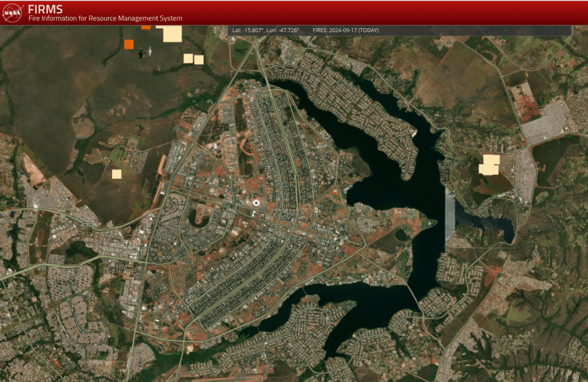The height and width of the screenshot is (382, 588).
Task: Click the dark oval park southwest of the stadium
Action: (x=199, y=218)
